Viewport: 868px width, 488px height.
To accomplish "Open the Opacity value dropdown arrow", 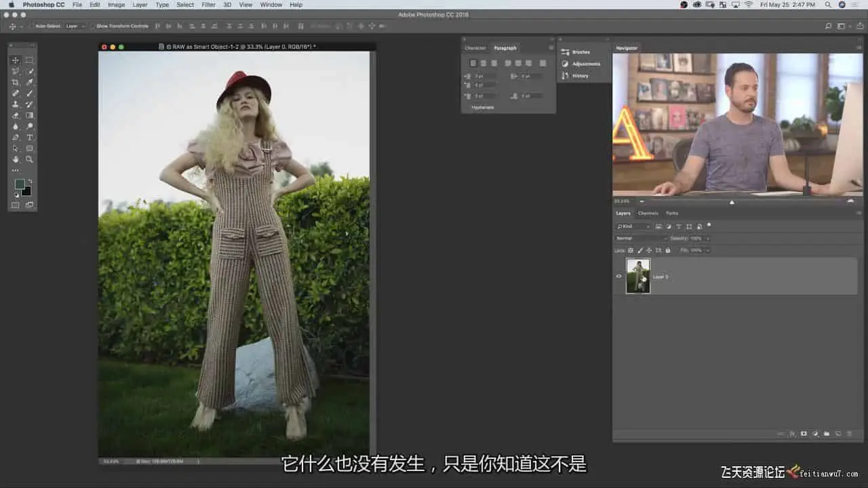I will (707, 239).
